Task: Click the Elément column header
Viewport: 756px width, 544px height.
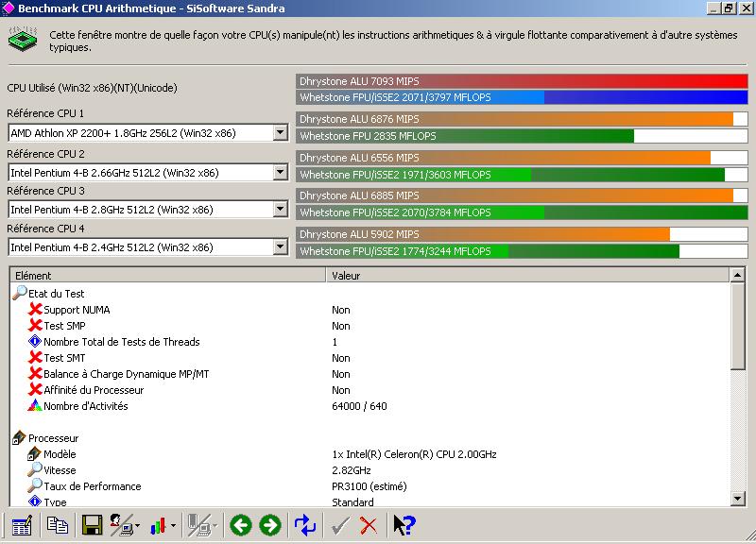Action: click(x=168, y=275)
